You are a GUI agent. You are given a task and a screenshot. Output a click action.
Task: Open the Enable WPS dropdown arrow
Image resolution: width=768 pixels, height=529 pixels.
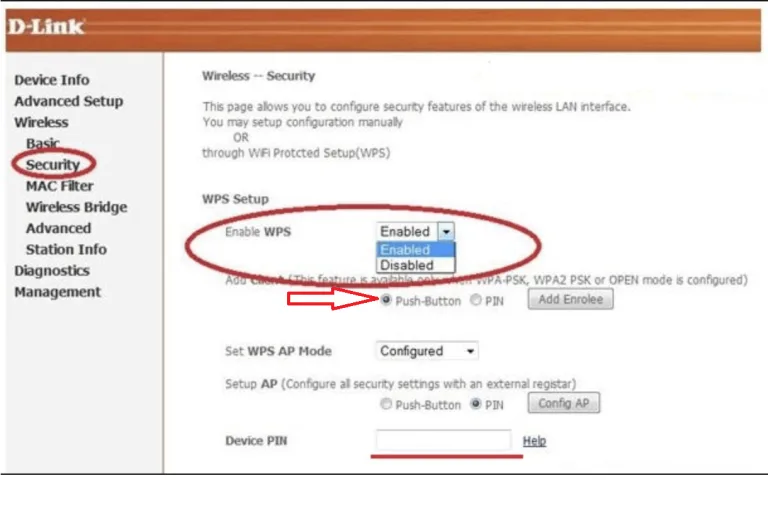(x=446, y=231)
